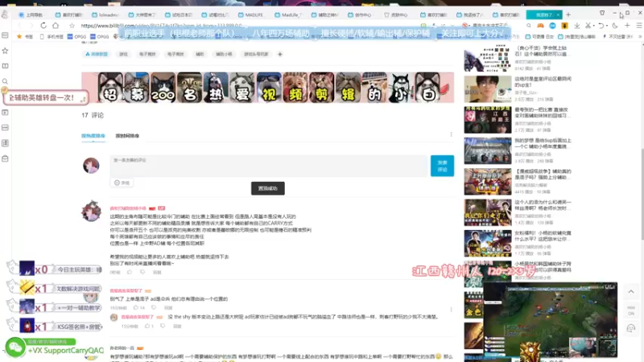Click the topmost sidebar panel icon

5,35
